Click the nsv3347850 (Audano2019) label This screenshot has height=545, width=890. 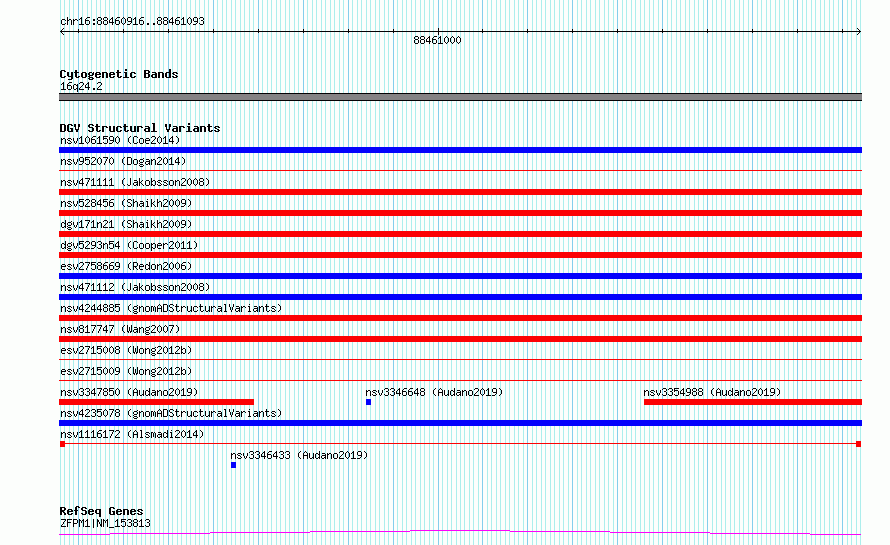point(129,392)
